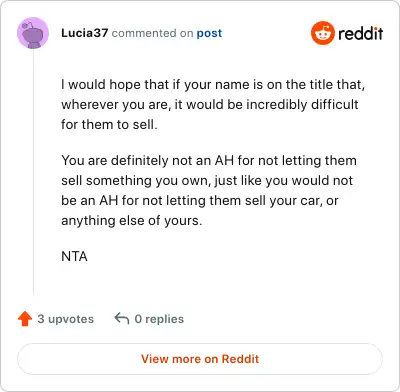Image resolution: width=400 pixels, height=392 pixels.
Task: Click the "NTA" verdict line
Action: coord(74,256)
